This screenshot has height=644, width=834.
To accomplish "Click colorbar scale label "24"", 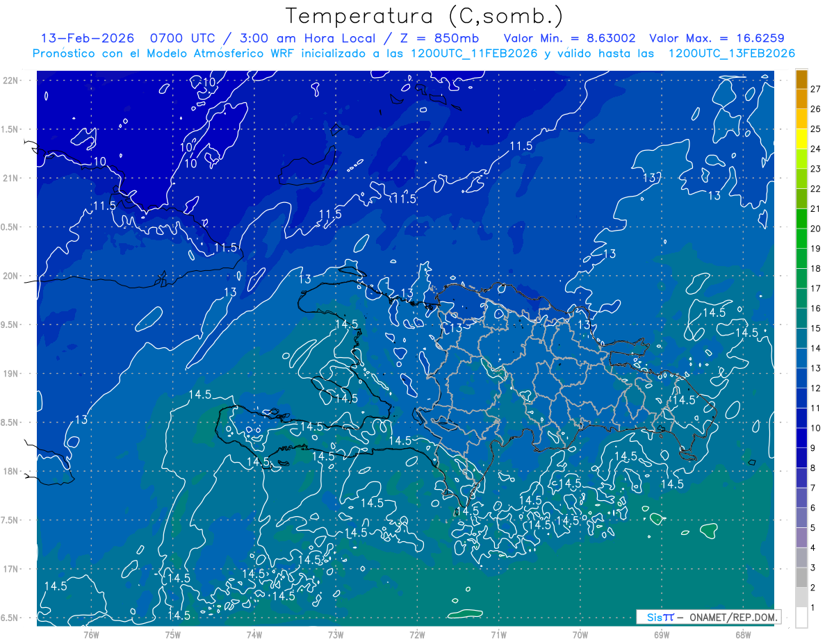I will pyautogui.click(x=816, y=149).
